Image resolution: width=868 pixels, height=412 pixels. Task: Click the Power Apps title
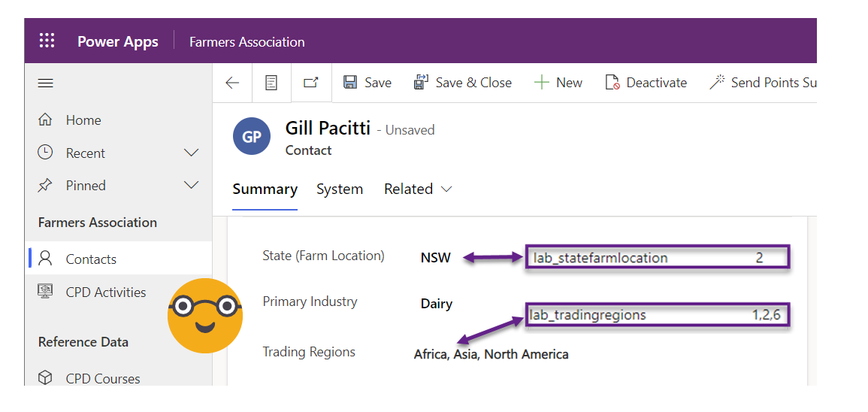[118, 41]
